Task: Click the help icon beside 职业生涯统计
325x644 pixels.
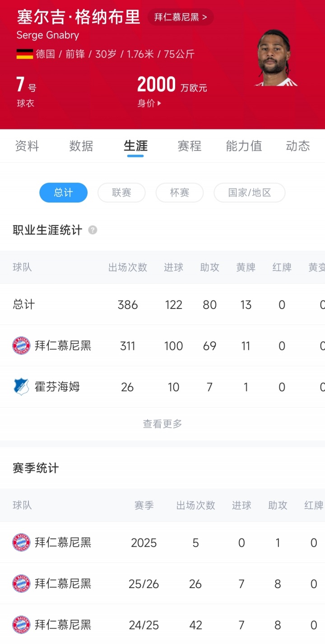Action: (x=93, y=230)
